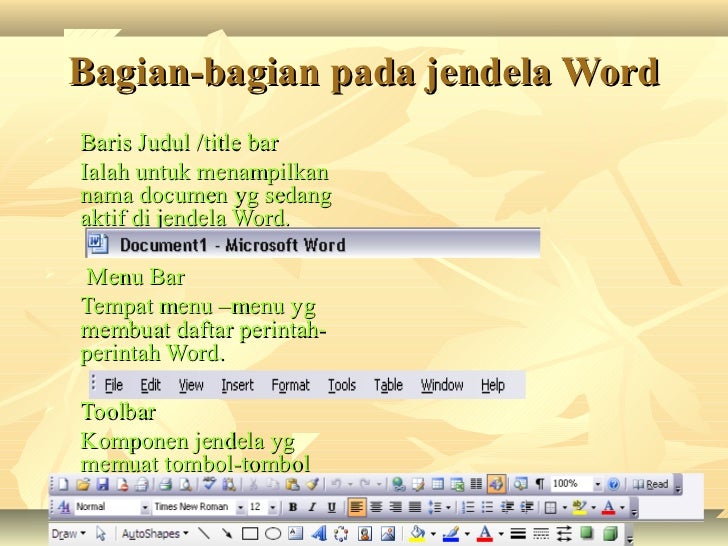
Task: Click the 3-D Style icon
Action: tap(610, 533)
